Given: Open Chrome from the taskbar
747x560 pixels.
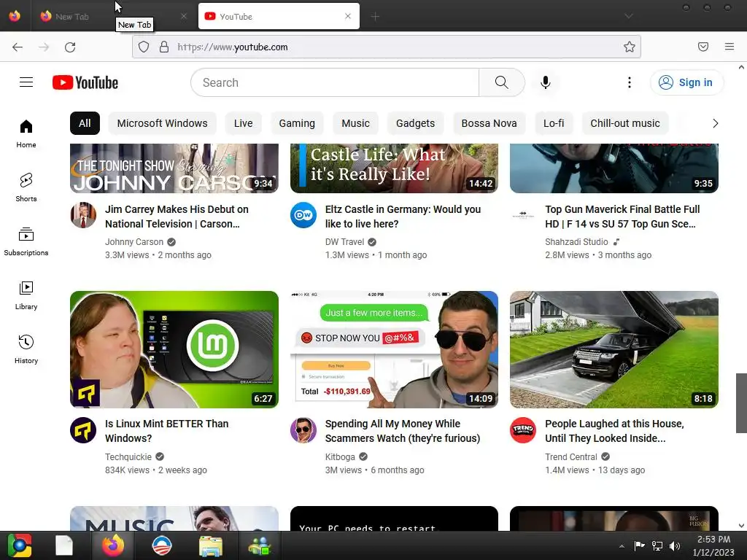Looking at the screenshot, I should pos(20,545).
